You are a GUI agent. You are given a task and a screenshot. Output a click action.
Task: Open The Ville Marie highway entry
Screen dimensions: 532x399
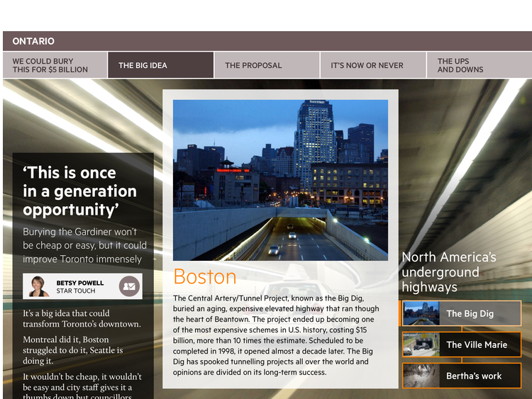pyautogui.click(x=462, y=344)
